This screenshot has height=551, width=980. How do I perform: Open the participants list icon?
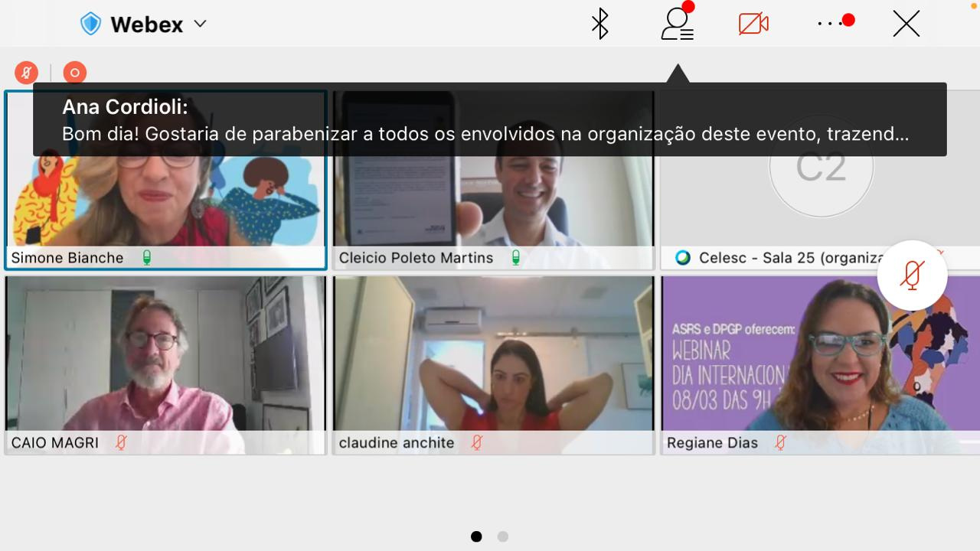[677, 24]
